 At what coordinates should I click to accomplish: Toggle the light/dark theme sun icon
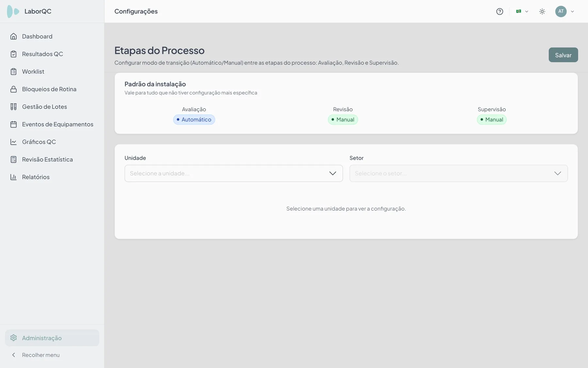pyautogui.click(x=542, y=11)
